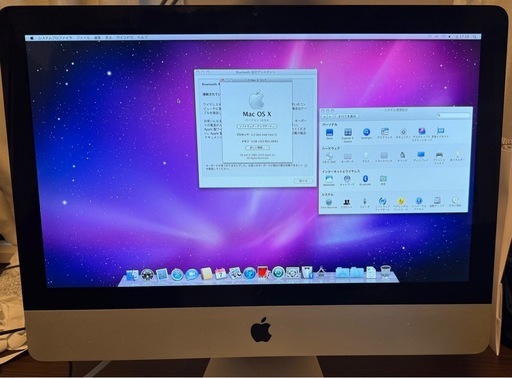The image size is (512, 378).
Task: Open Exposé & Spaces preferences
Action: (x=348, y=134)
